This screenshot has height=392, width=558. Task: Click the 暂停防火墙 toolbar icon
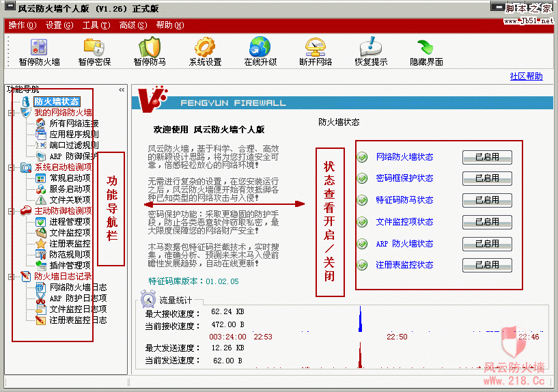click(39, 47)
